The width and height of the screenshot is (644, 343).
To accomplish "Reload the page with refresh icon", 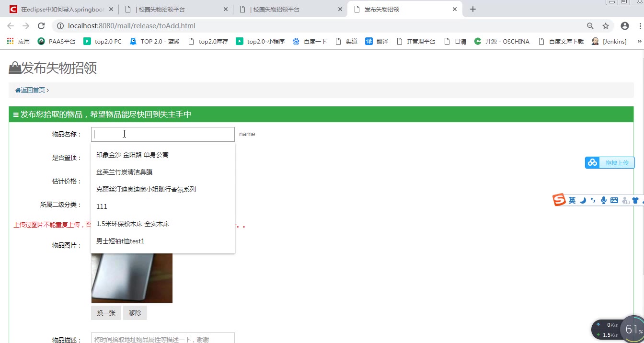I will 41,26.
